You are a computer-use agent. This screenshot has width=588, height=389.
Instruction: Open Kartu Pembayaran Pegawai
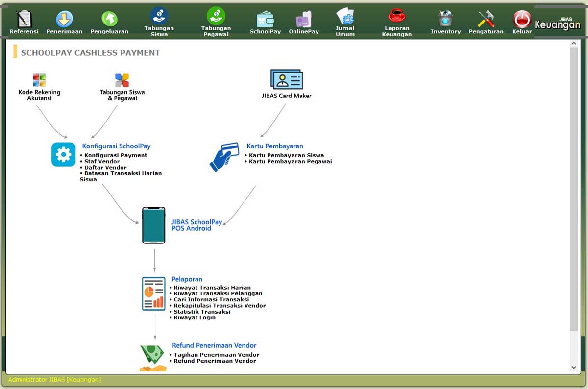(x=290, y=161)
